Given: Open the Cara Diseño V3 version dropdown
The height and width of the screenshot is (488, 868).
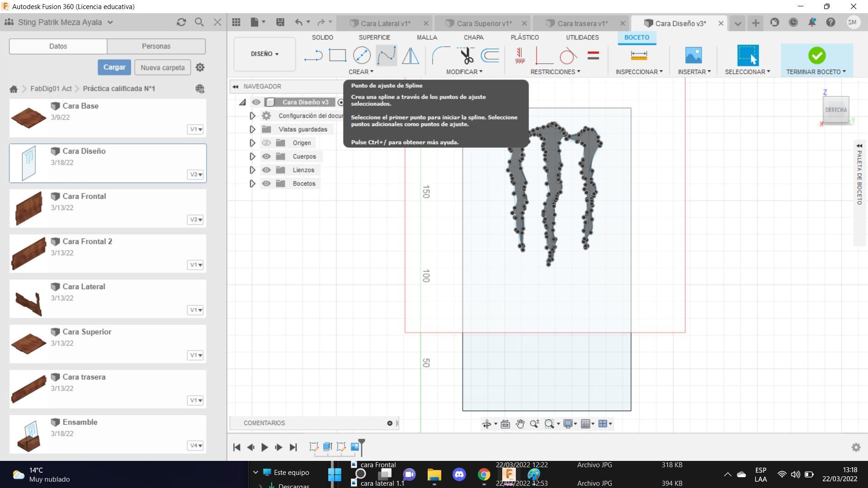Looking at the screenshot, I should tap(196, 174).
